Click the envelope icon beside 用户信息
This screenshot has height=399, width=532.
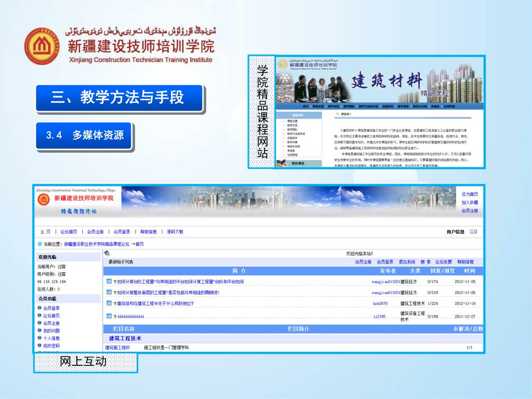(x=473, y=232)
